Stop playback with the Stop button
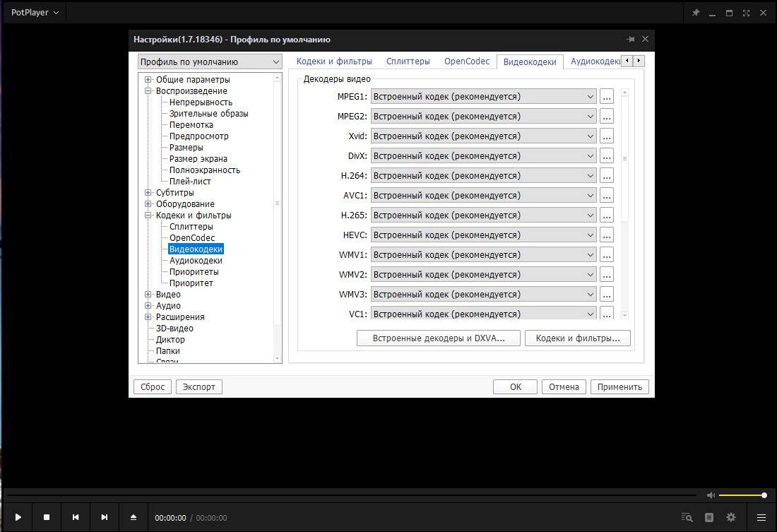This screenshot has height=532, width=777. [47, 517]
